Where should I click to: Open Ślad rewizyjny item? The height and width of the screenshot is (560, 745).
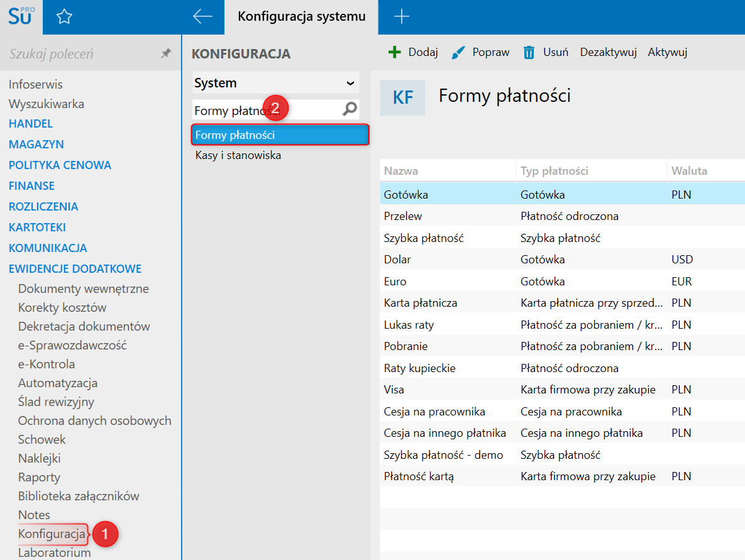click(x=56, y=402)
